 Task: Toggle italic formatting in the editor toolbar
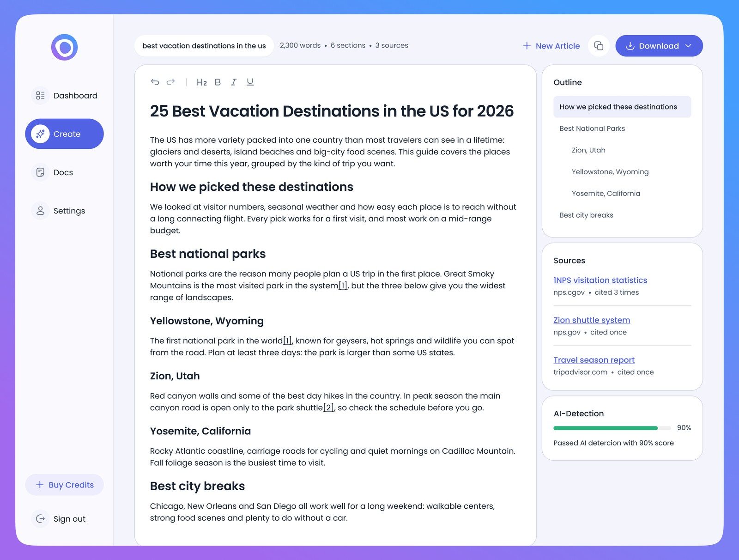coord(234,82)
